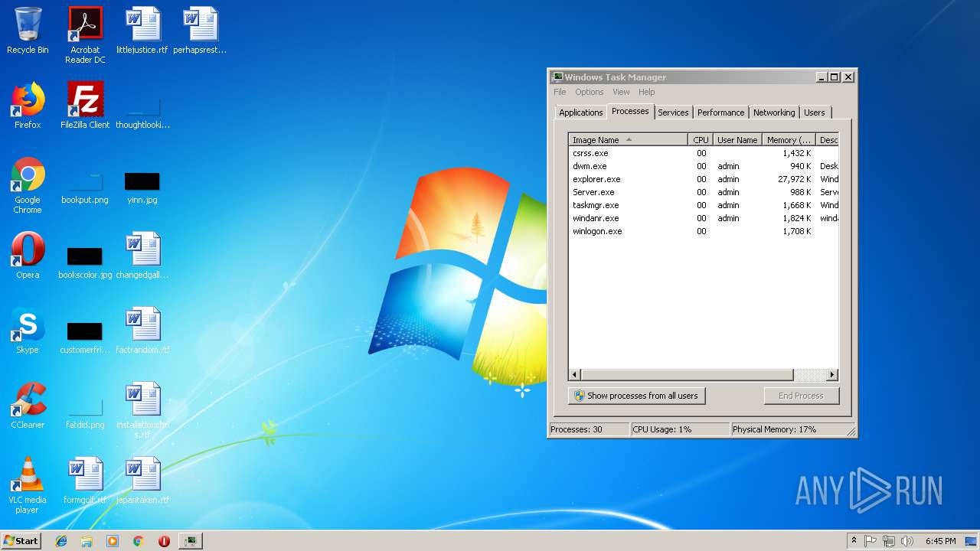Open Internet Explorer from the taskbar
Viewport: 980px width, 551px height.
click(x=61, y=541)
